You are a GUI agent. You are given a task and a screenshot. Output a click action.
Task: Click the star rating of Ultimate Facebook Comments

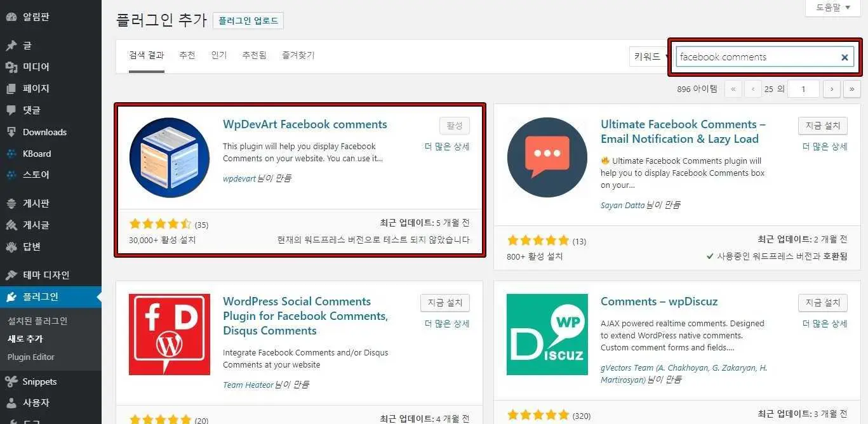[x=538, y=241]
